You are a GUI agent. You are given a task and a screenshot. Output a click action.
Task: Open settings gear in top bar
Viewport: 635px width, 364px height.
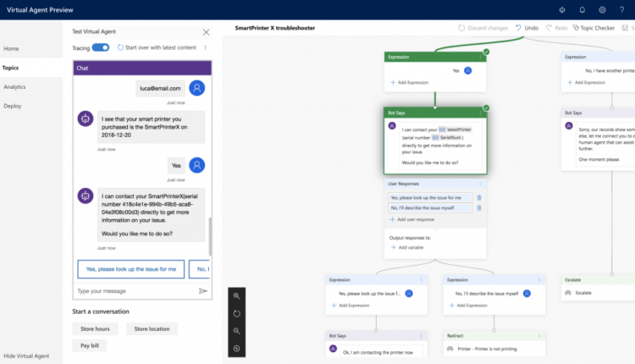tap(602, 9)
